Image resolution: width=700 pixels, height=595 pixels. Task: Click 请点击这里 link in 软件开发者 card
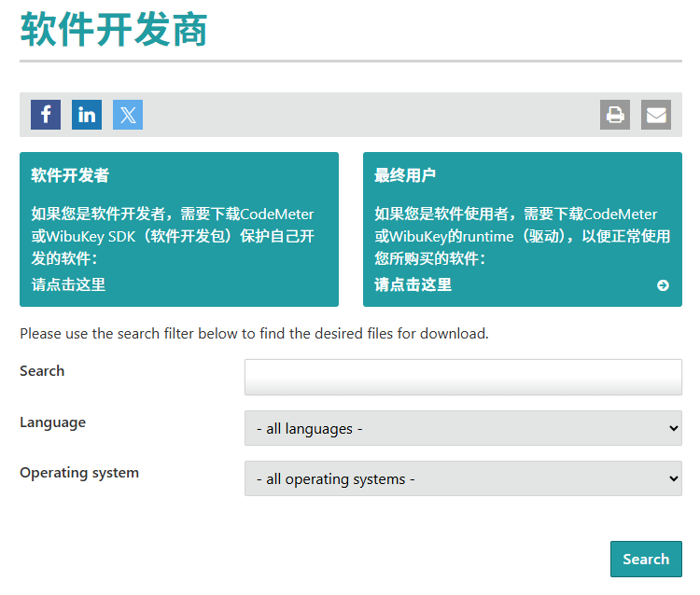point(68,284)
